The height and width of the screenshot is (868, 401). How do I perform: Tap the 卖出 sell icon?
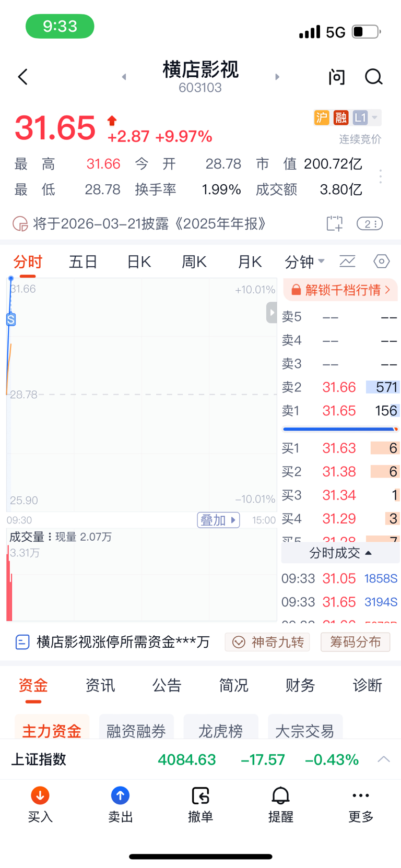click(120, 796)
